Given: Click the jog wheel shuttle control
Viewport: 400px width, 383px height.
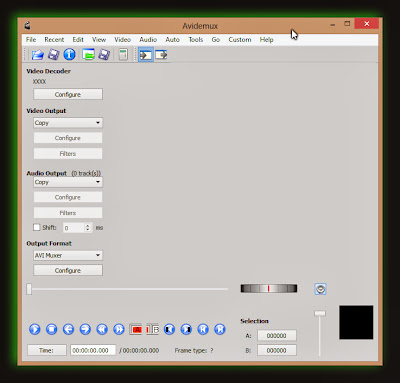Looking at the screenshot, I should 269,288.
